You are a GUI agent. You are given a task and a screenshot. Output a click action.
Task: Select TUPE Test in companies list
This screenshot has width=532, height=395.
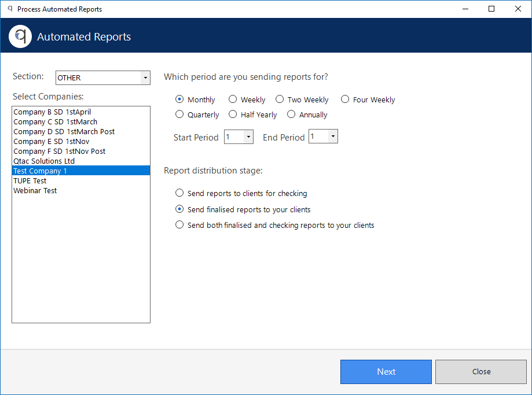(80, 180)
